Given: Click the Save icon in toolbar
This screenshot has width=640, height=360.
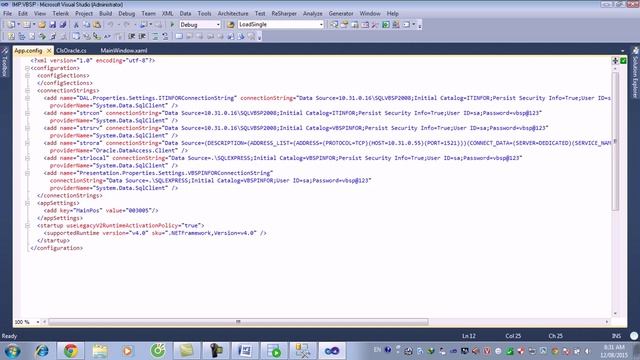Looking at the screenshot, I should click(53, 24).
